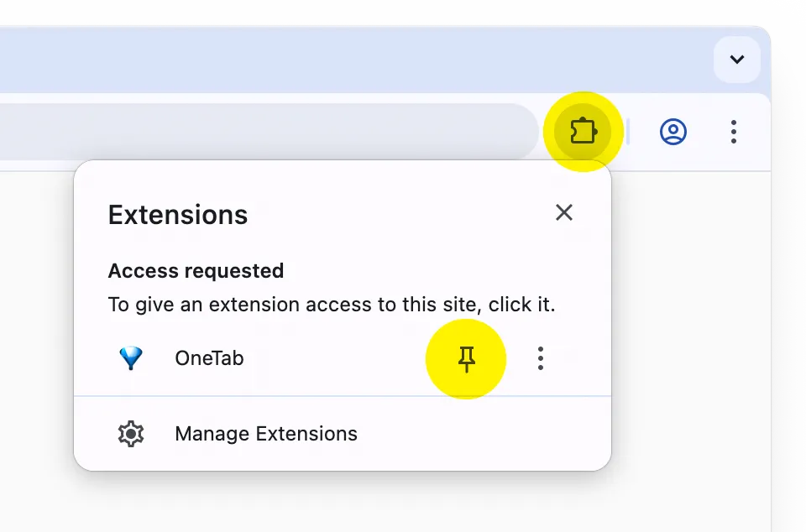Click the Manage Extensions gear icon
Image resolution: width=806 pixels, height=532 pixels.
pyautogui.click(x=131, y=434)
